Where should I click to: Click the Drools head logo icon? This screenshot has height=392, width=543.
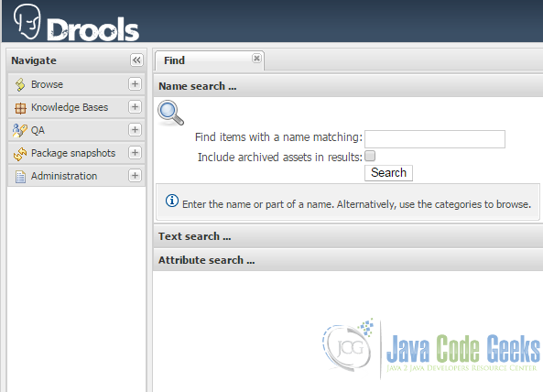coord(27,21)
